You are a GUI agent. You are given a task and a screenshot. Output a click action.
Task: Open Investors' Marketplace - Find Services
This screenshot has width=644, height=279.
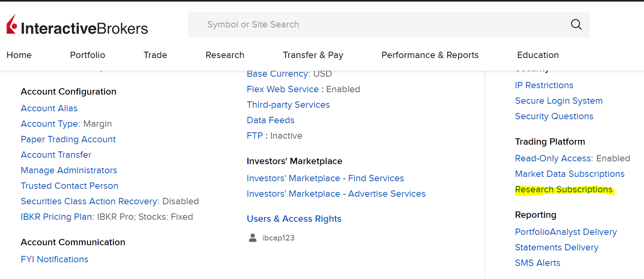pos(325,178)
